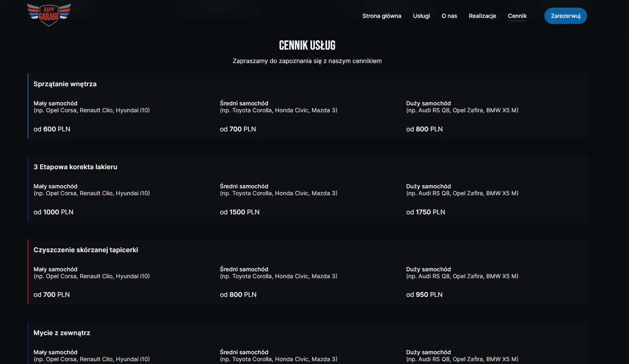Image resolution: width=629 pixels, height=364 pixels.
Task: Click the 3 Etapowa korekta lakieru heading
Action: 75,167
